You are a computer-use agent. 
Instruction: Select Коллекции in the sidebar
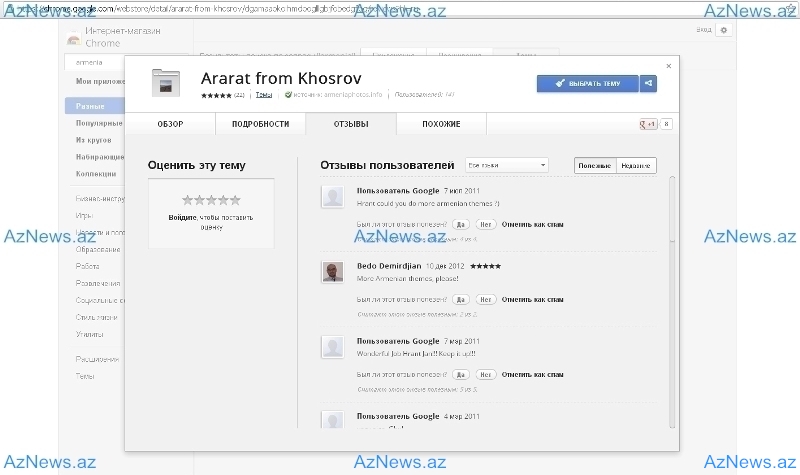(x=96, y=173)
